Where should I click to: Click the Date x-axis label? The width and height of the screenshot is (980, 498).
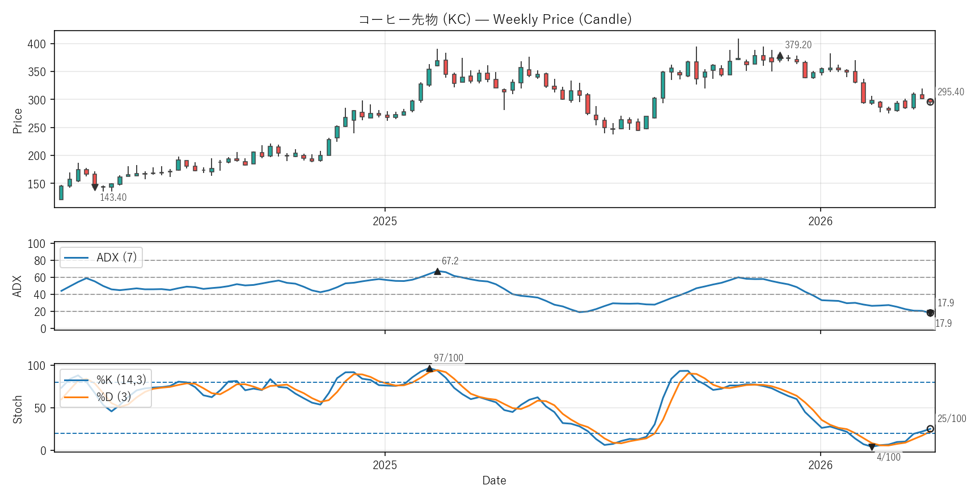494,480
